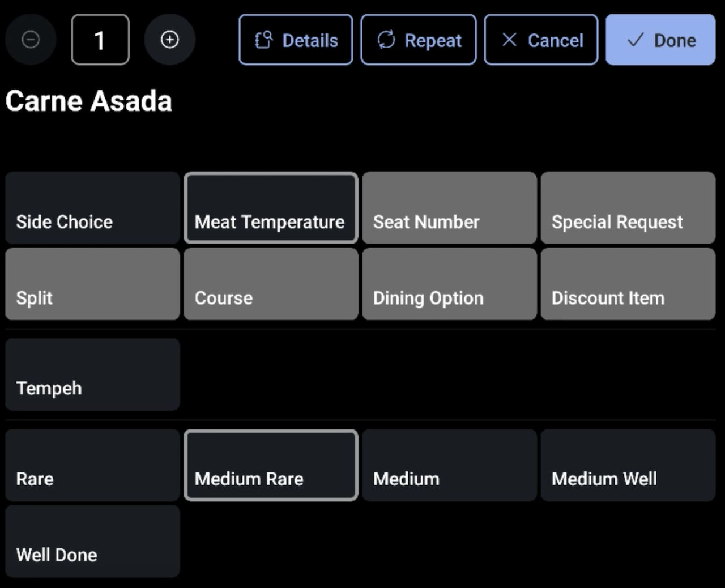Open the Dining Option tab
This screenshot has height=588, width=725.
click(x=449, y=284)
